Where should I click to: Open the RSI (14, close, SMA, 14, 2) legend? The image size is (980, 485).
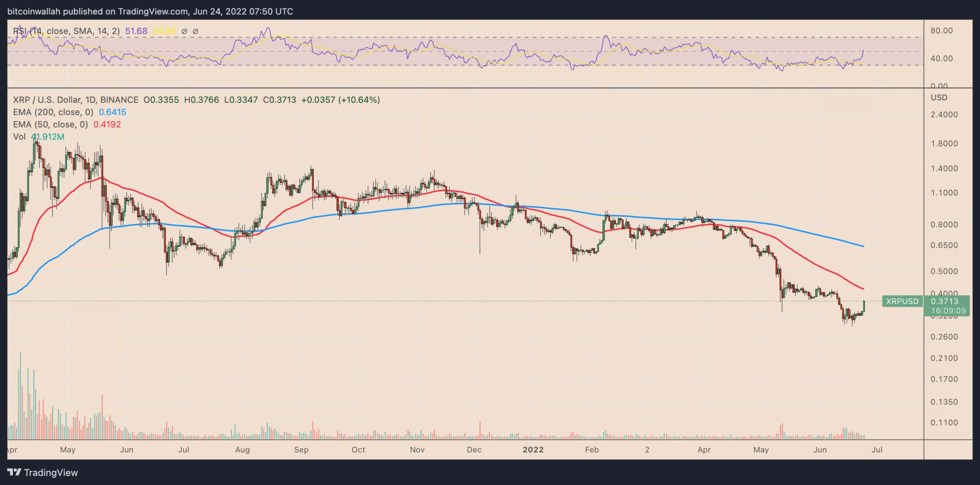pos(66,31)
